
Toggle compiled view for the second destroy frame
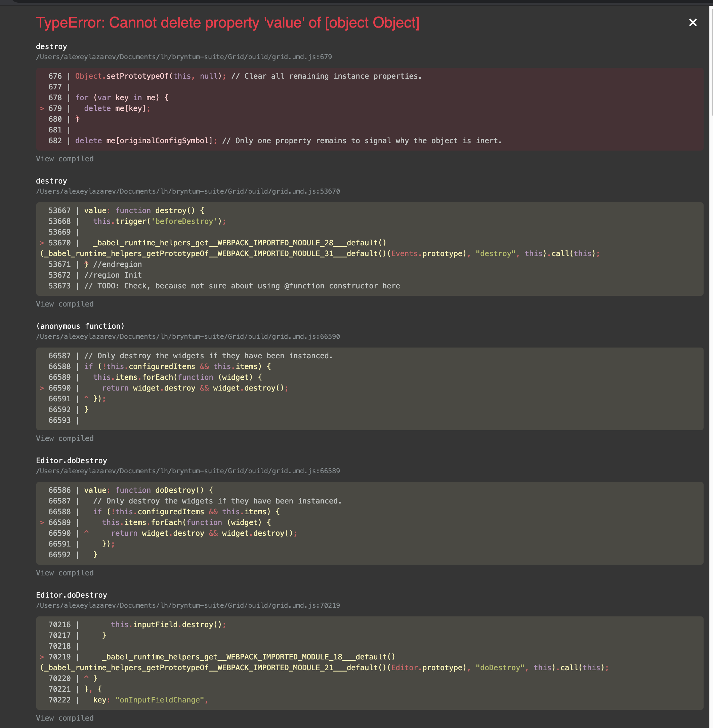coord(65,304)
